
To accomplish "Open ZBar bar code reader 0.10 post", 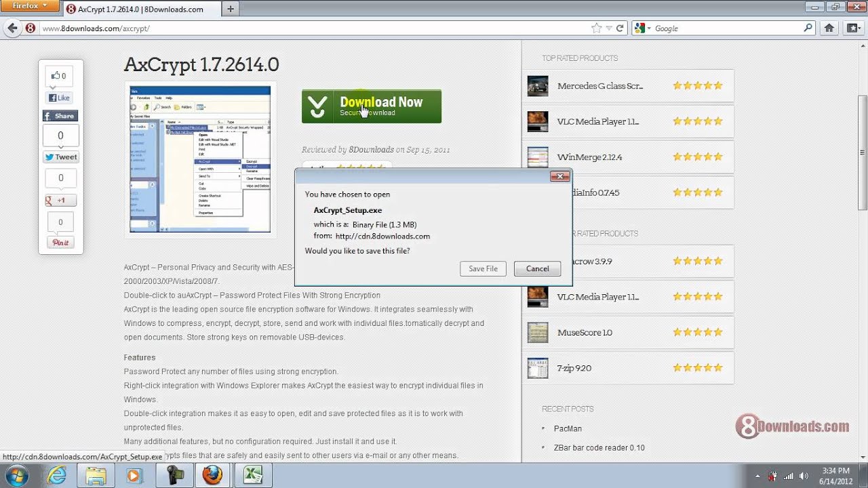I will click(x=599, y=447).
